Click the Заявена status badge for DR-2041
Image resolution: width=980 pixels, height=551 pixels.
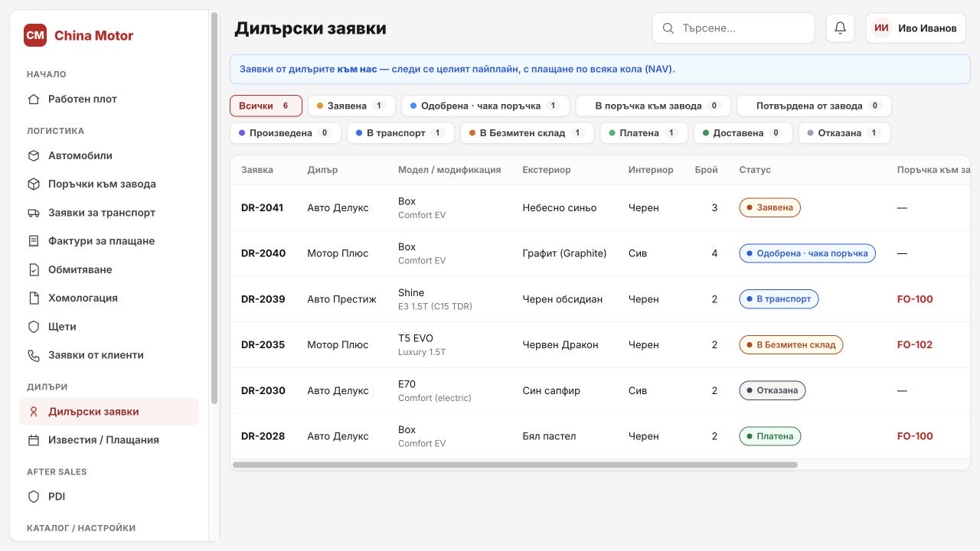pyautogui.click(x=770, y=207)
